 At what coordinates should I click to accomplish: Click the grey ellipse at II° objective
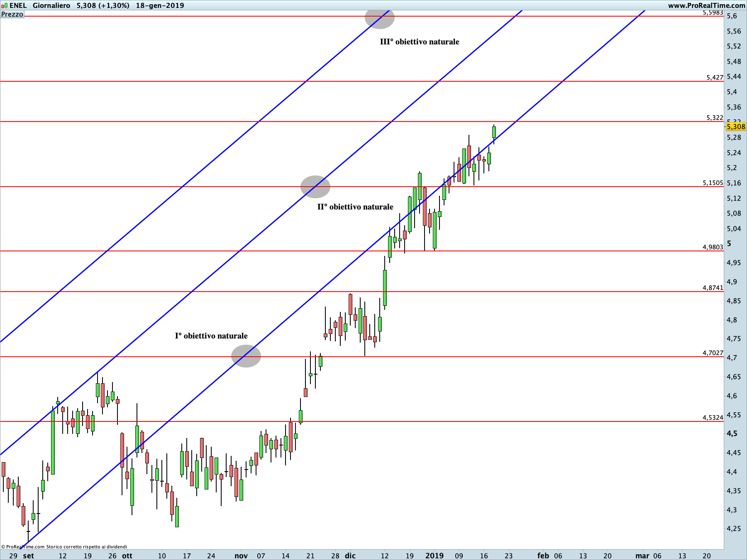315,187
